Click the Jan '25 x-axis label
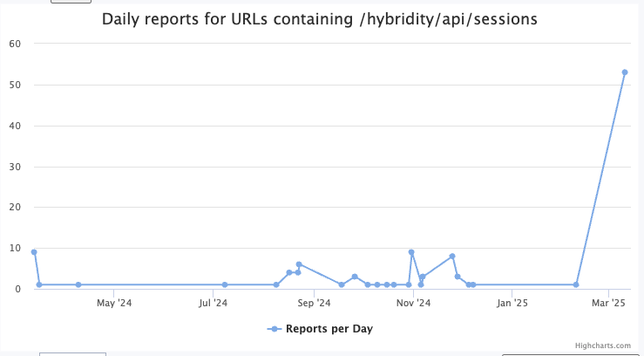Image resolution: width=644 pixels, height=356 pixels. [x=512, y=304]
